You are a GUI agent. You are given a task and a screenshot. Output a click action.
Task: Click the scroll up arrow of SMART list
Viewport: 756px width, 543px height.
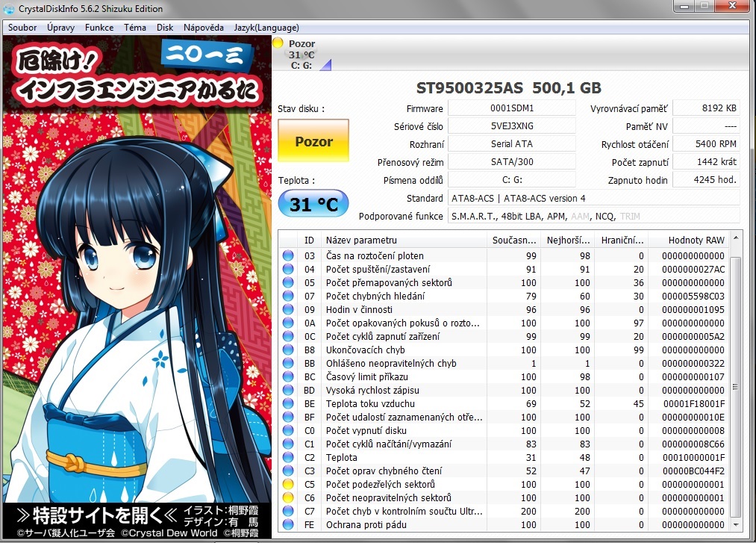[x=736, y=238]
